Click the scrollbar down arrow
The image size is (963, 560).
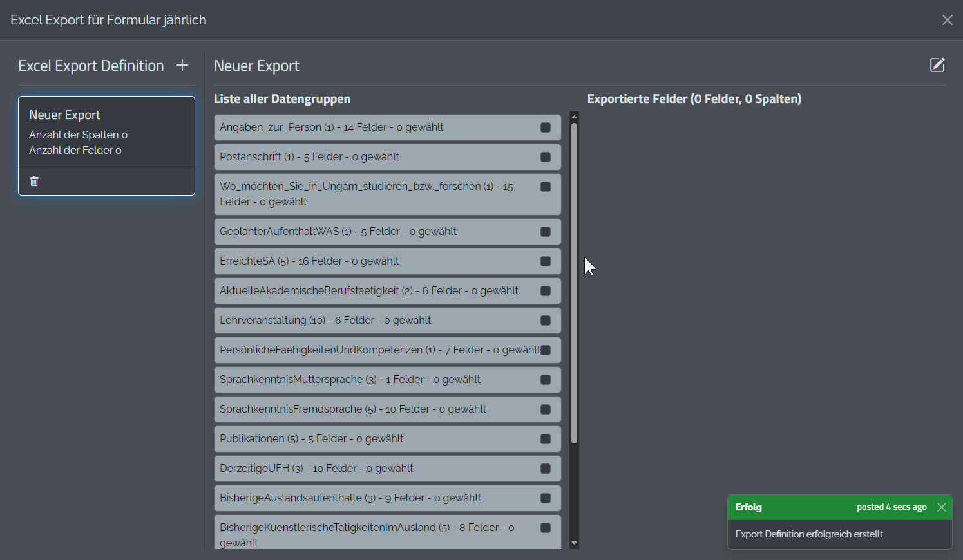pos(573,544)
